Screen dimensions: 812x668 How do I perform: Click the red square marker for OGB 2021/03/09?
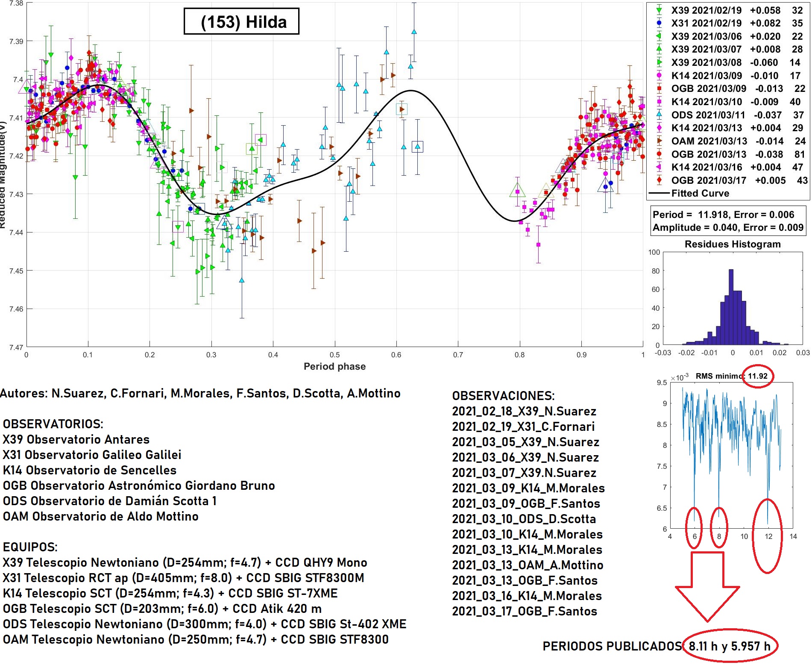click(659, 89)
